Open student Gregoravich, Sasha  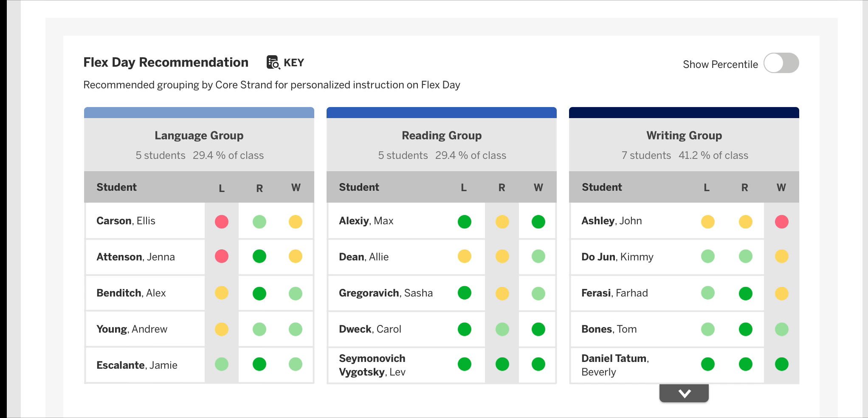pyautogui.click(x=386, y=293)
